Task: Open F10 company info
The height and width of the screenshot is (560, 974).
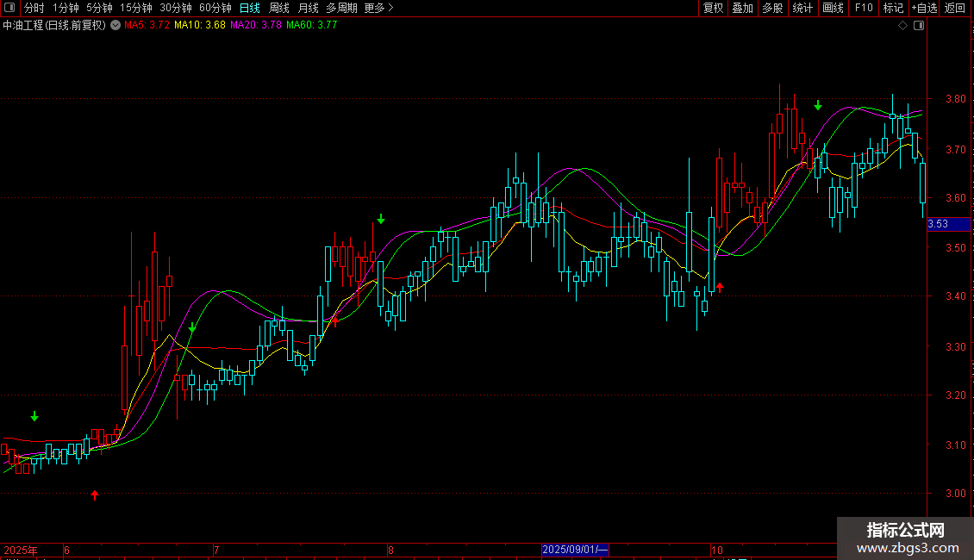Action: click(864, 8)
